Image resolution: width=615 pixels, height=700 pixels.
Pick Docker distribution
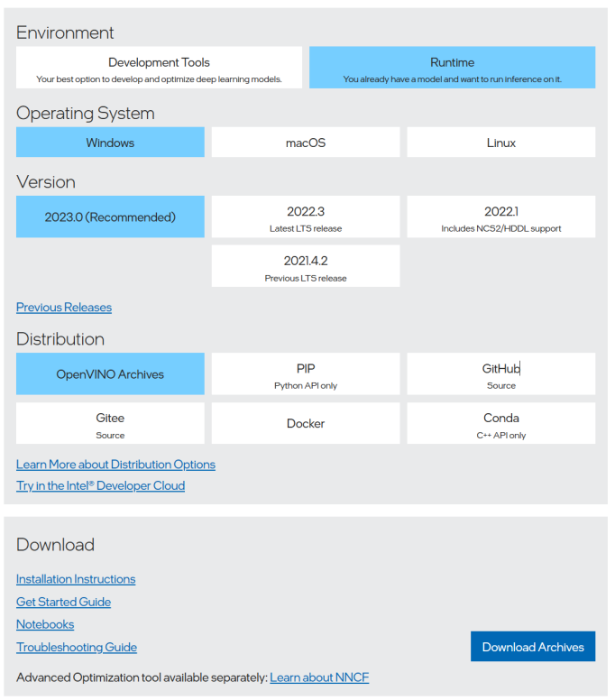coord(306,423)
